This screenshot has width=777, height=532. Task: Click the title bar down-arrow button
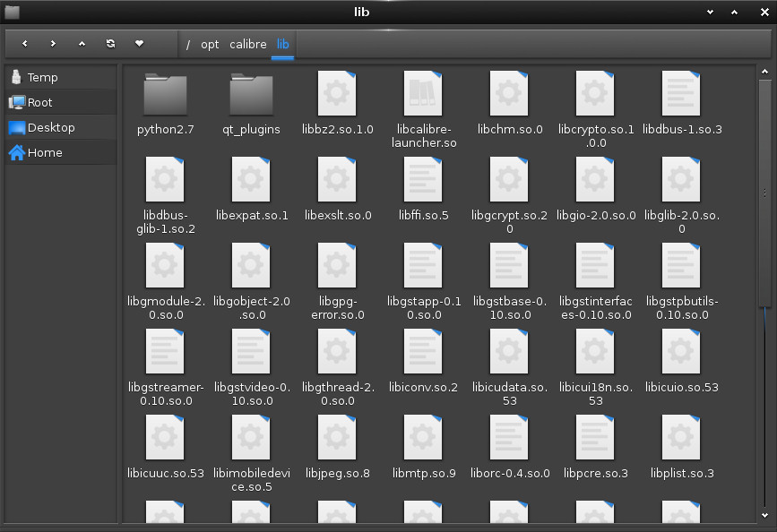click(x=710, y=13)
